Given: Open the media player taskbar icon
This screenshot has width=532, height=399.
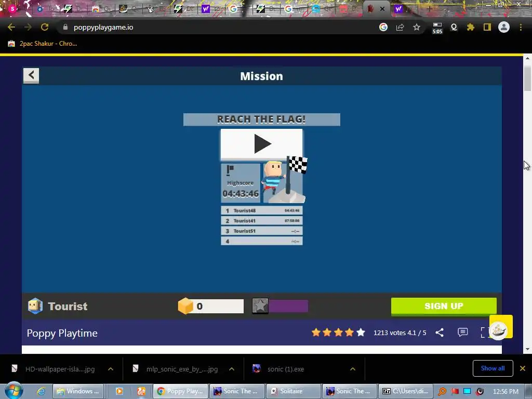Looking at the screenshot, I should point(119,391).
